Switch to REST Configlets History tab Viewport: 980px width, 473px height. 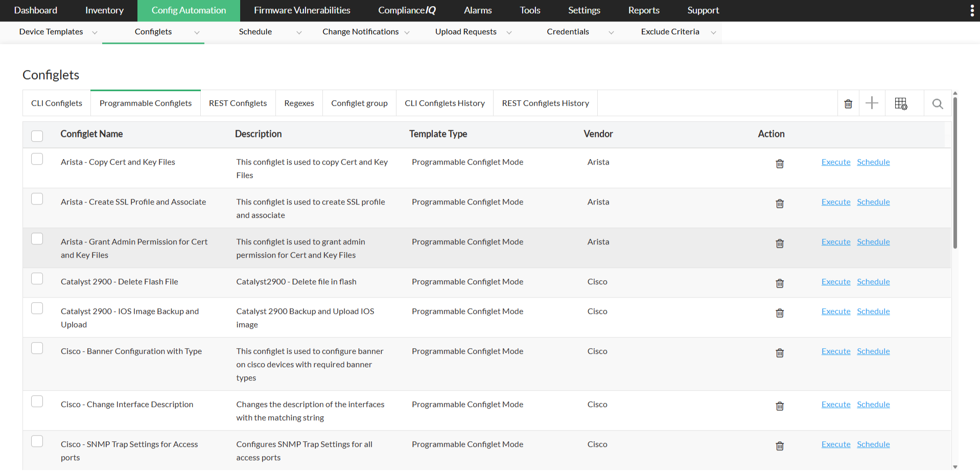(545, 103)
